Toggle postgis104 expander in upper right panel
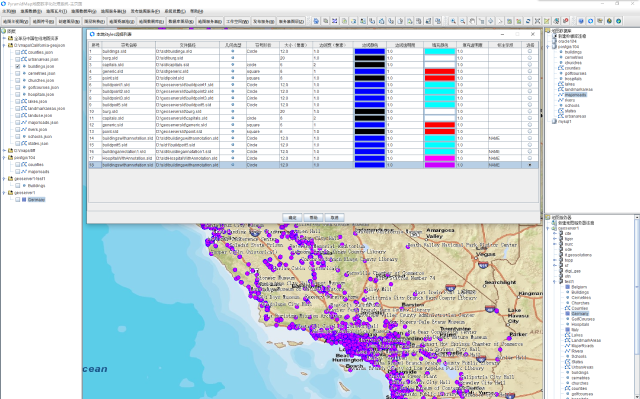This screenshot has height=399, width=640. click(548, 47)
